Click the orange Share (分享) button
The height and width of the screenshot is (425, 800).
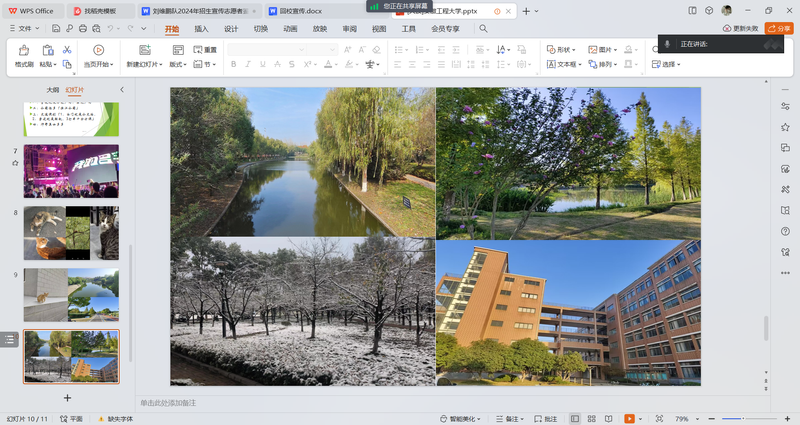[778, 29]
